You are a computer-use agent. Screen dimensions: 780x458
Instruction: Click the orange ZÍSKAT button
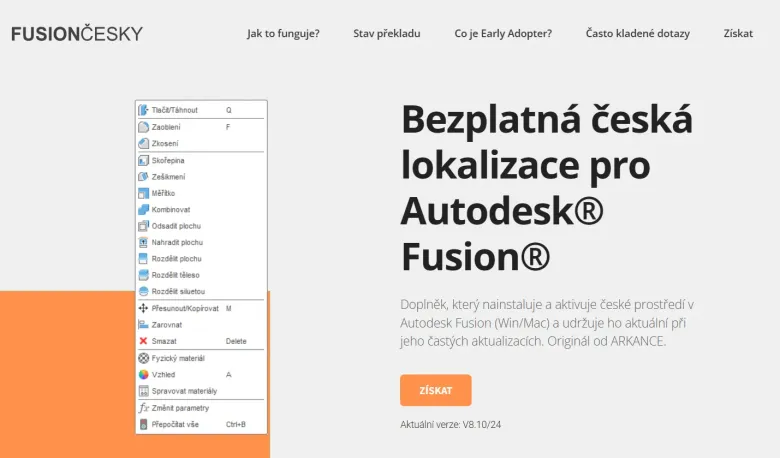point(435,390)
